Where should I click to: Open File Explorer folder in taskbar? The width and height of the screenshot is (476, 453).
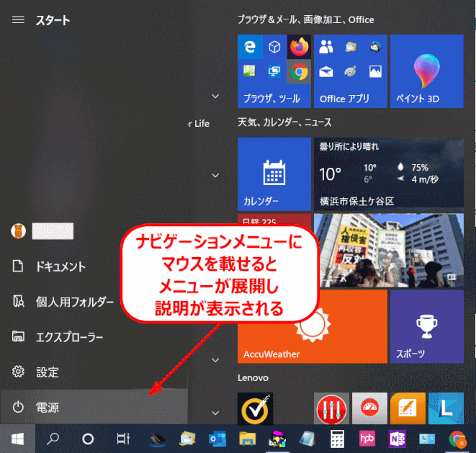point(247,439)
